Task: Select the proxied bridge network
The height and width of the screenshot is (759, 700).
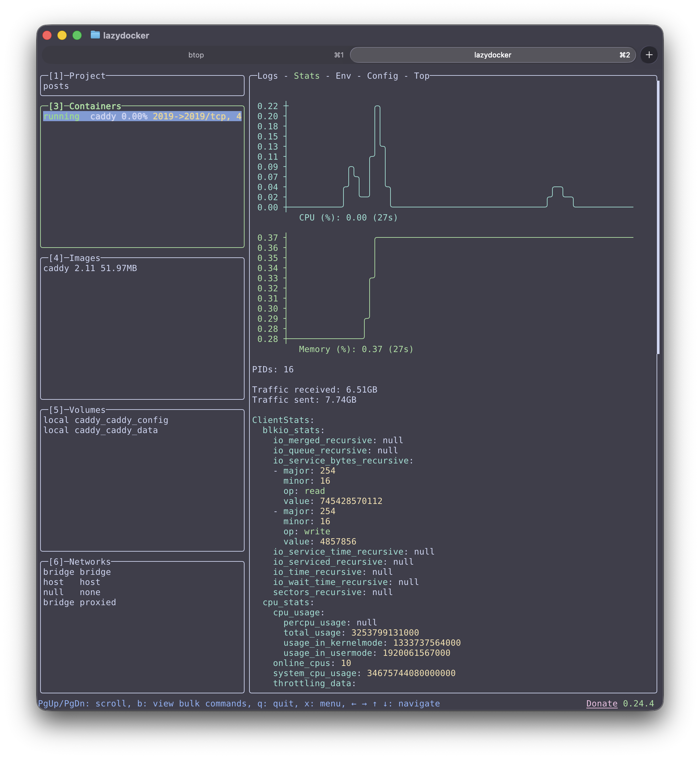Action: tap(80, 602)
